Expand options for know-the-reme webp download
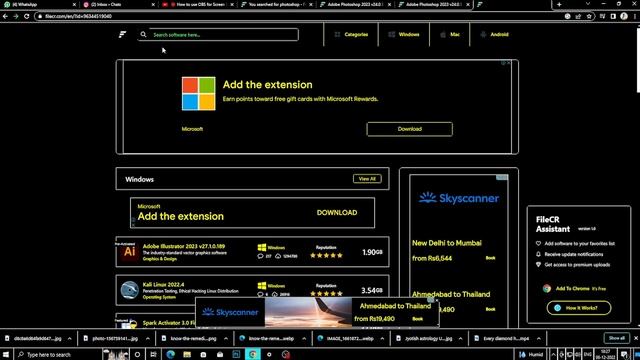This screenshot has width=640, height=360. click(304, 339)
